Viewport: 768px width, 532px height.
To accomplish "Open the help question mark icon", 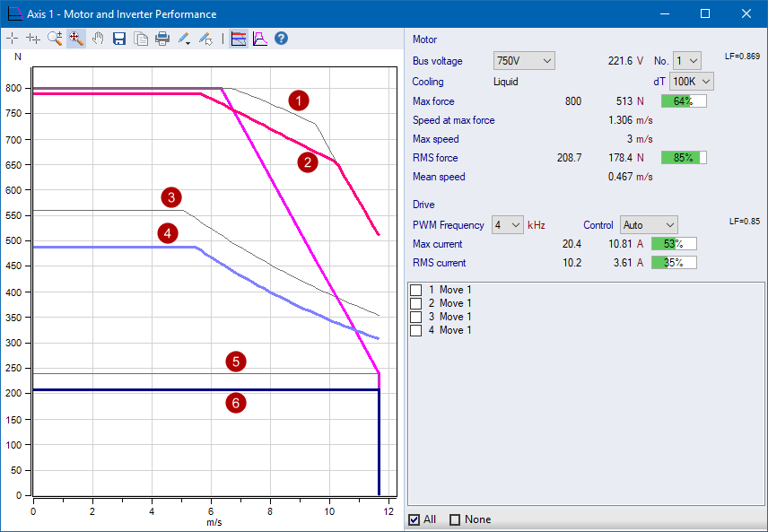I will pos(281,39).
